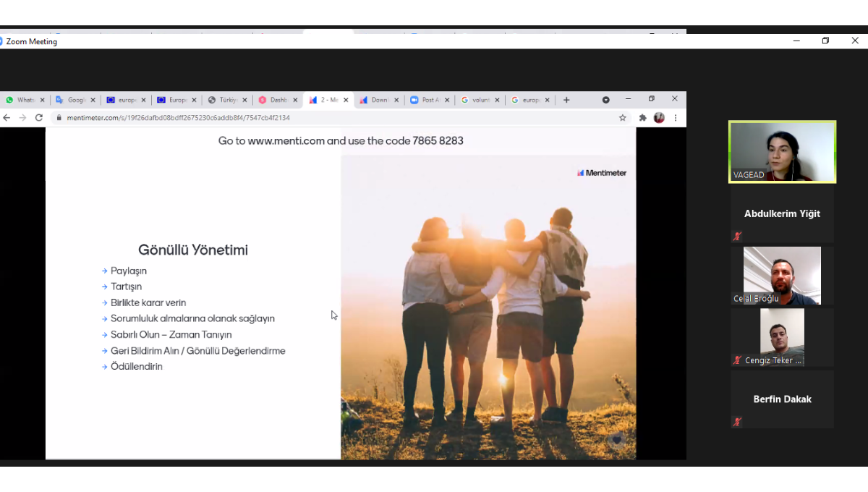Bookmark this page with the star icon
Image resolution: width=868 pixels, height=492 pixels.
coord(622,118)
